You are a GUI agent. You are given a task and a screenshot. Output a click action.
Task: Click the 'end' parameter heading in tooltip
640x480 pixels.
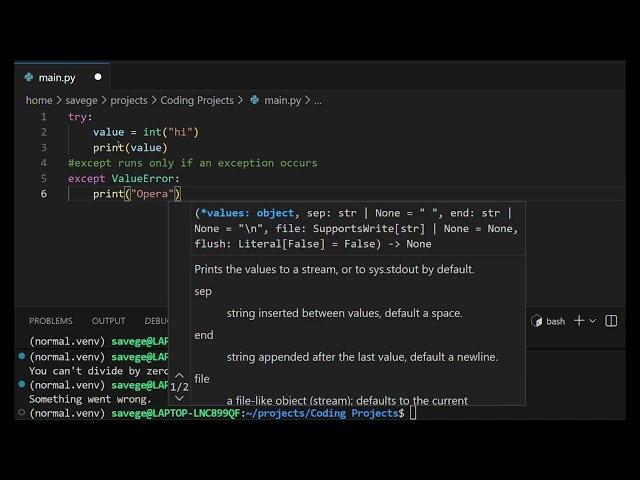204,336
